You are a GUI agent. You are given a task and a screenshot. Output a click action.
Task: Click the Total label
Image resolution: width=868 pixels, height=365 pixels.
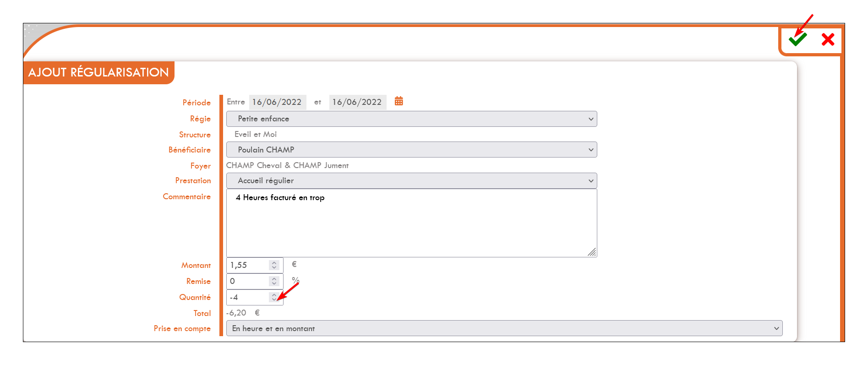(x=202, y=313)
